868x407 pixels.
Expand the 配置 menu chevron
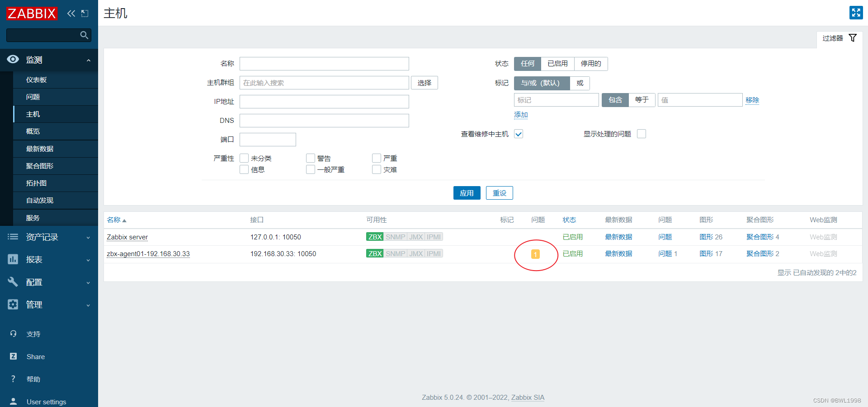coord(88,283)
